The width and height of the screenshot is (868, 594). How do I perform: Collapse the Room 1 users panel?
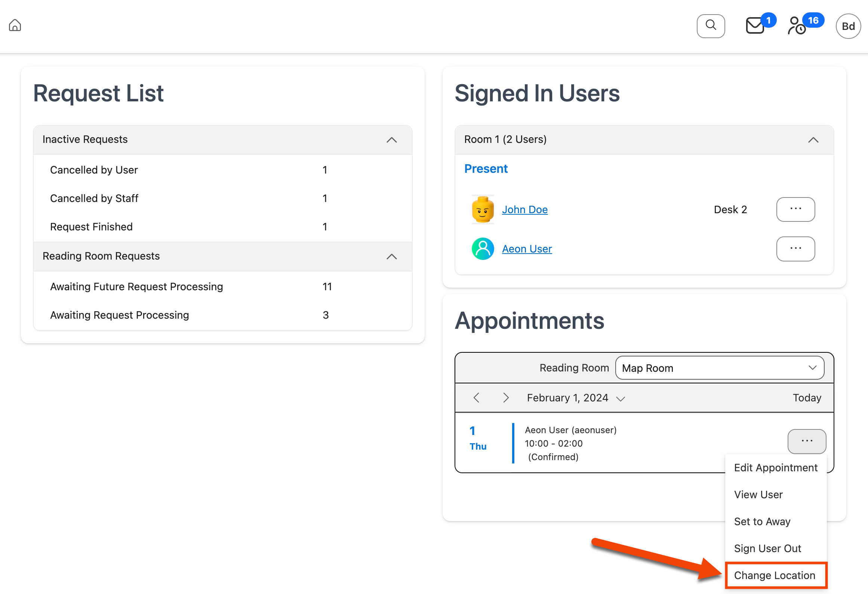click(x=813, y=140)
